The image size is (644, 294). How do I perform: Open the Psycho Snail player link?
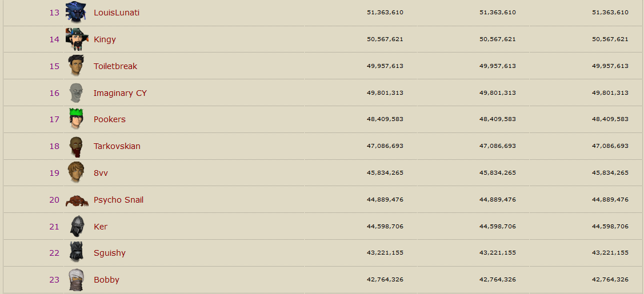(x=118, y=200)
